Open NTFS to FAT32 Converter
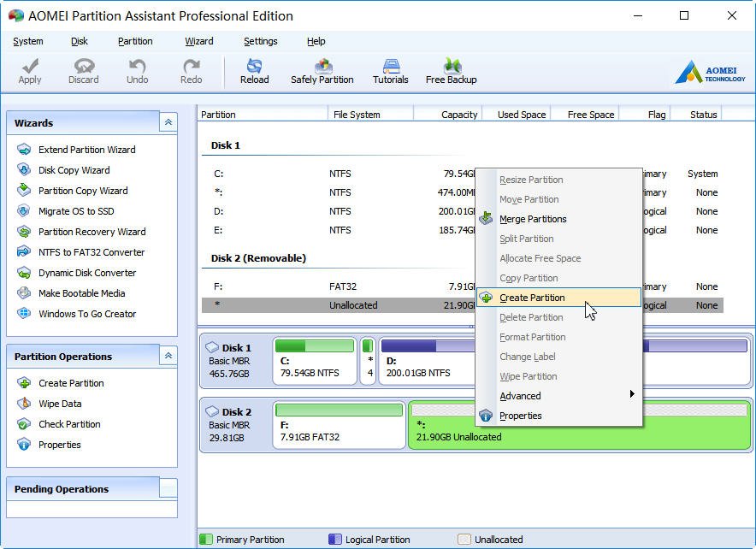The image size is (756, 549). pos(92,252)
